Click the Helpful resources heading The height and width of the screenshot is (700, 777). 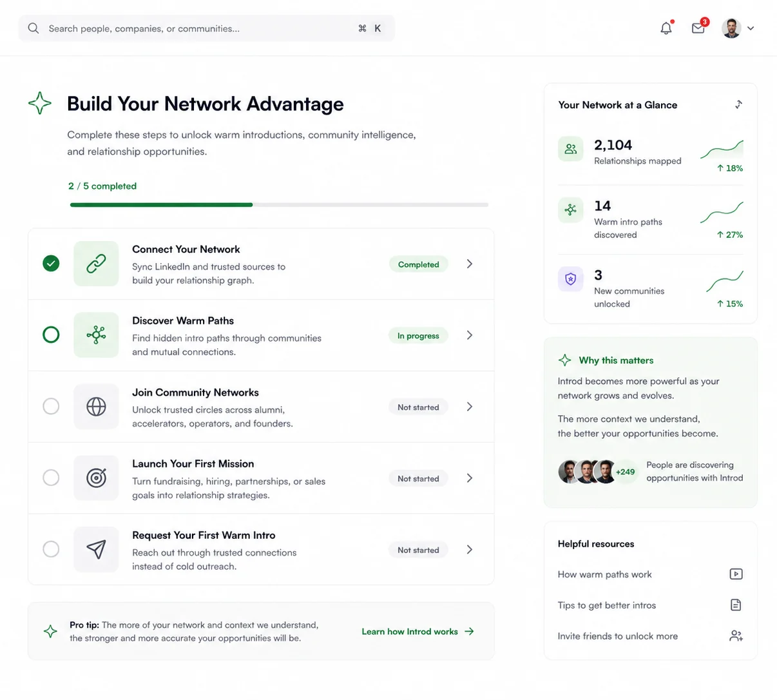(596, 544)
